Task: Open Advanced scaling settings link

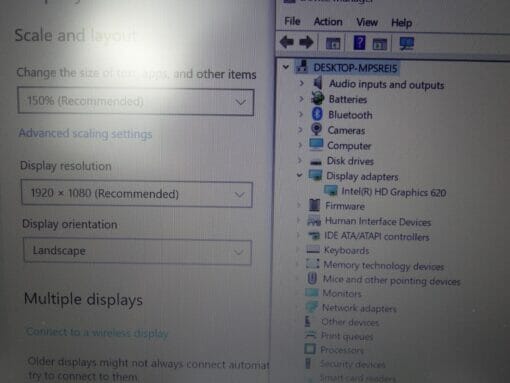Action: tap(85, 133)
